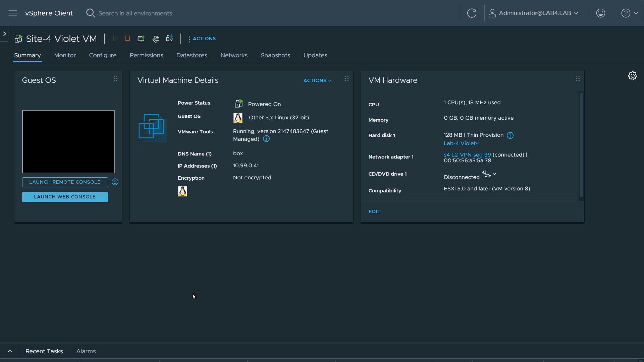
Task: Click the Hard disk 1 info icon
Action: pos(510,135)
